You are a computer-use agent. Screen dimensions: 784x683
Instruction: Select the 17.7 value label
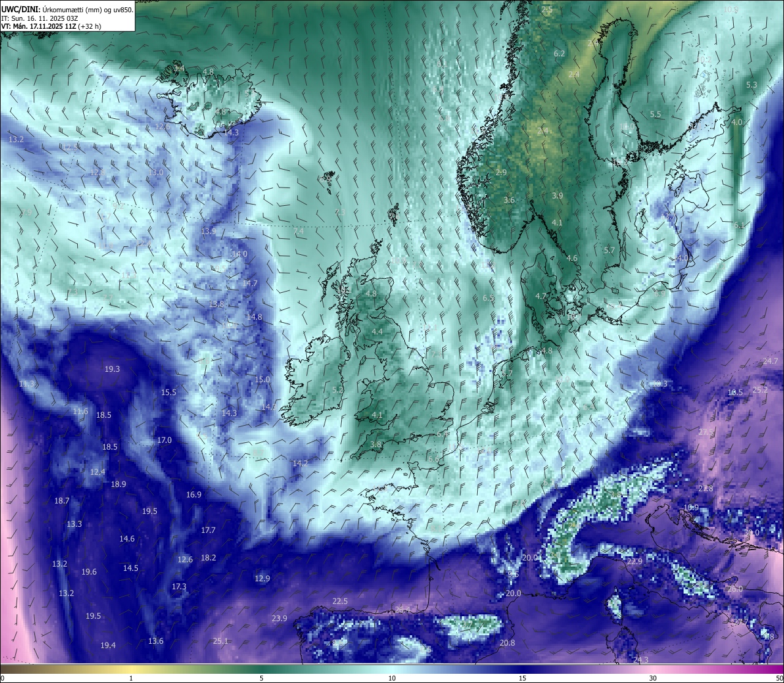(x=208, y=530)
